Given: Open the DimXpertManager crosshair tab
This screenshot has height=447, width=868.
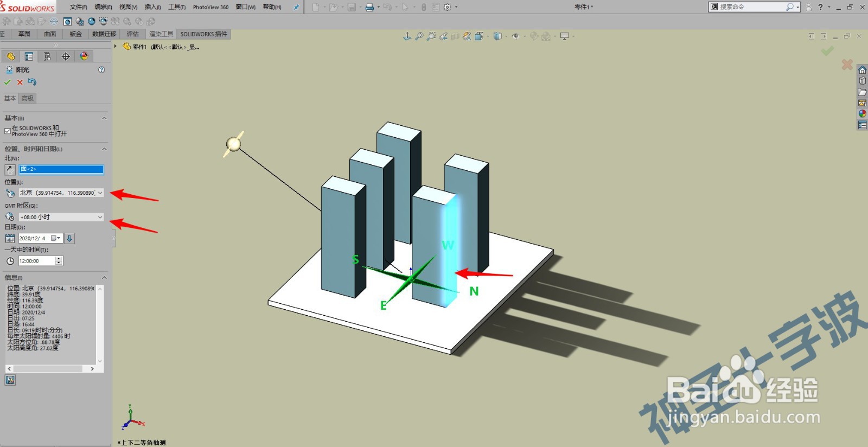Looking at the screenshot, I should 66,56.
